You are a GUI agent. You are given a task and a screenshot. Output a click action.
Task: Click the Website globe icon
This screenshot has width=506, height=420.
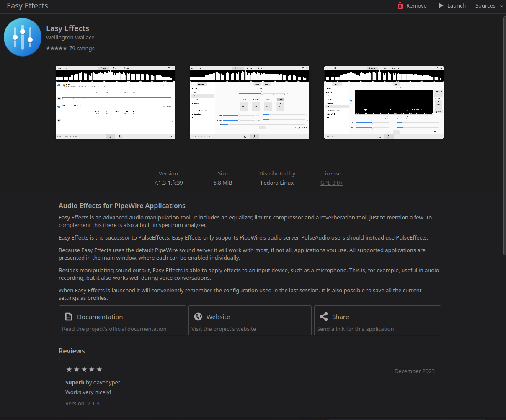coord(198,317)
